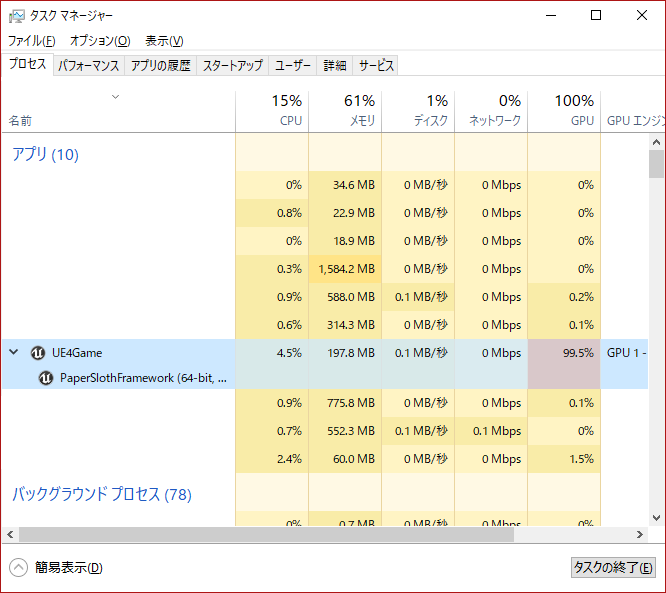Screen dimensions: 666x593
Task: Click the 2.4% CPU cell
Action: click(x=272, y=459)
